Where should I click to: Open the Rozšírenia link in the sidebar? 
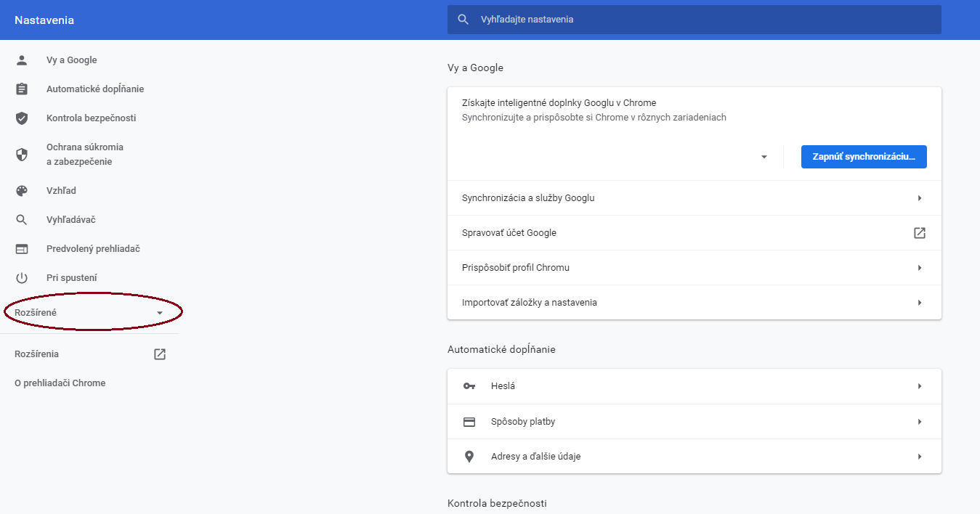coord(36,354)
